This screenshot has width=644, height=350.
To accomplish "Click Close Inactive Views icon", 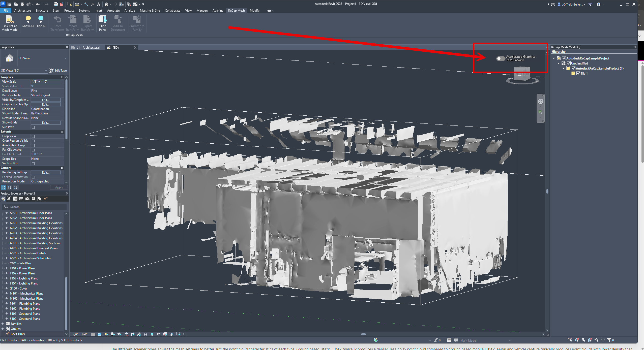I will (129, 4).
